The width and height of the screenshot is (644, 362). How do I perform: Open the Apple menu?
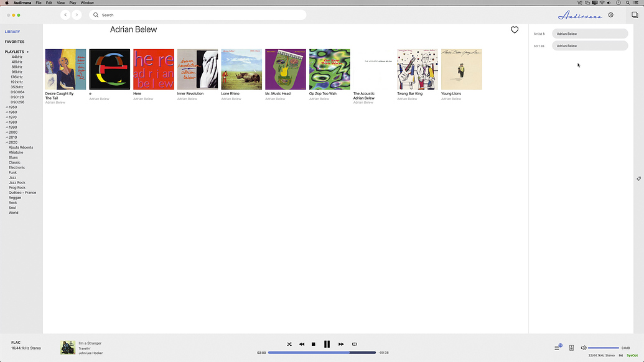point(7,3)
